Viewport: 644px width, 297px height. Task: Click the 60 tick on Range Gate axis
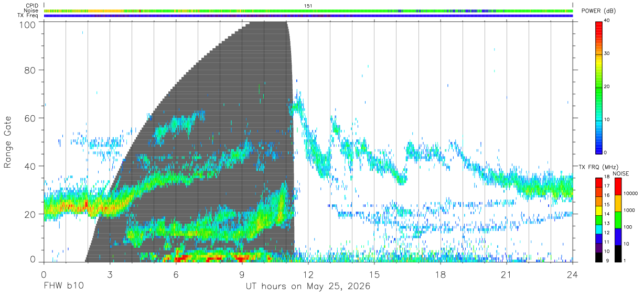coord(30,118)
